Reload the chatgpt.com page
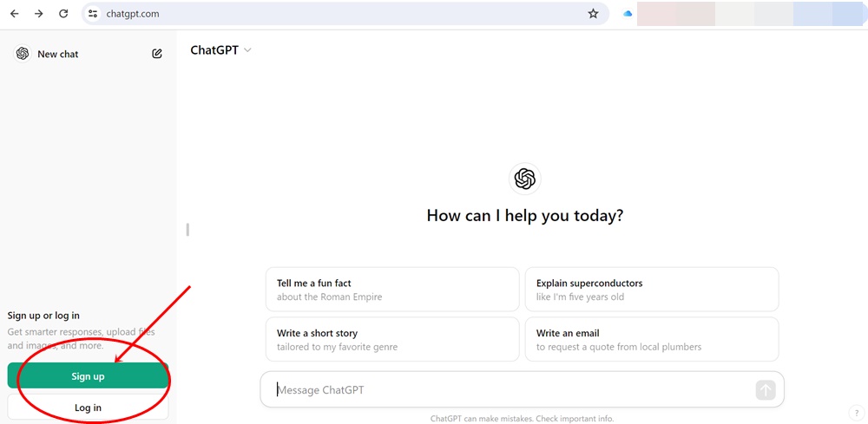The image size is (868, 424). point(63,14)
